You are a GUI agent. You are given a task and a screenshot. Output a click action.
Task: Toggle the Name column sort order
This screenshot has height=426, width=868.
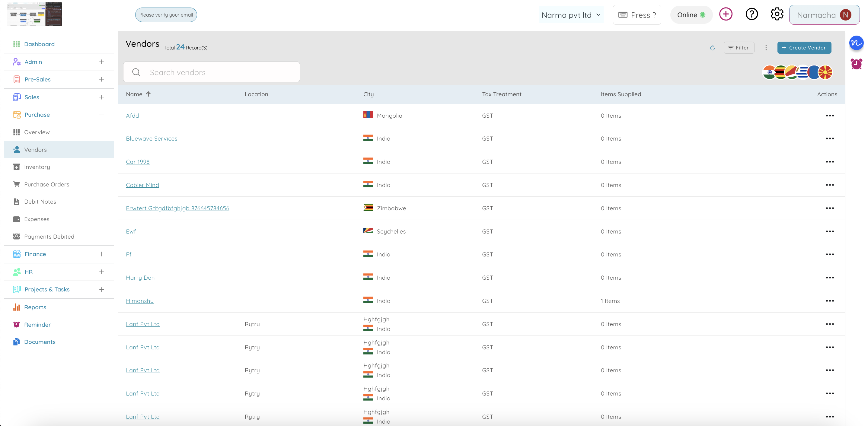148,94
